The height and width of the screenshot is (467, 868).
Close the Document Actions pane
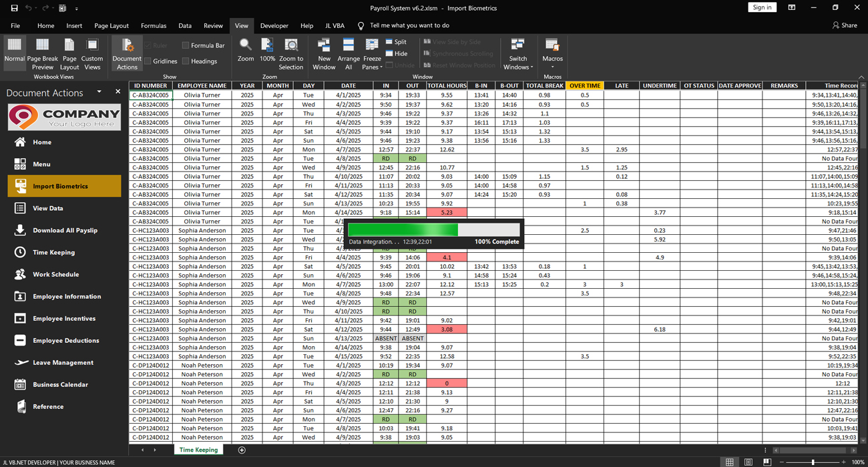click(118, 92)
